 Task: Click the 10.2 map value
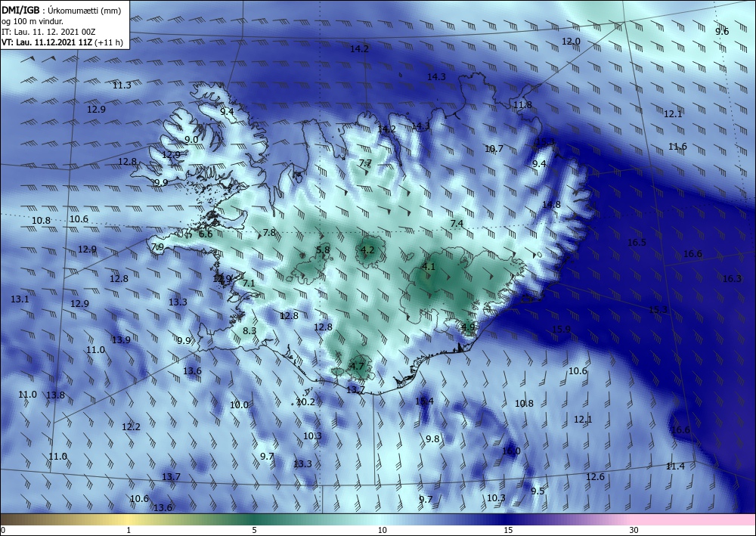pos(305,402)
